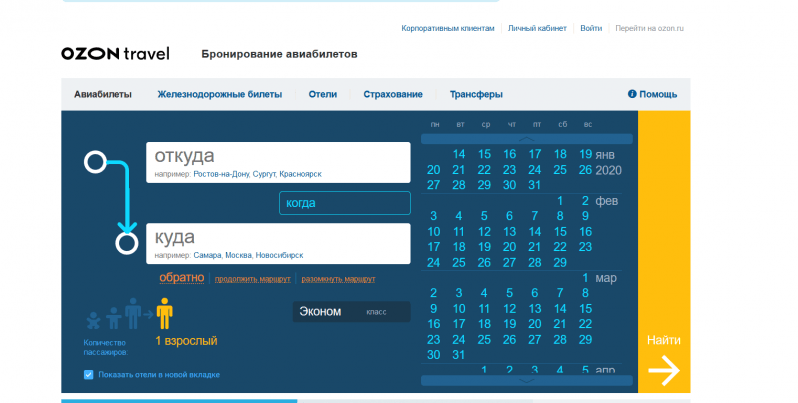This screenshot has width=798, height=403.
Task: Click the Найти search button
Action: pos(664,252)
